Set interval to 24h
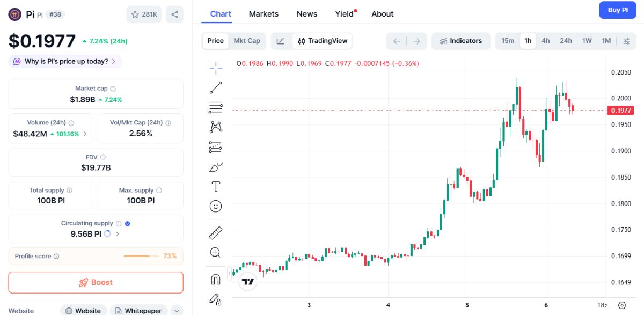Image resolution: width=644 pixels, height=315 pixels. pyautogui.click(x=566, y=41)
